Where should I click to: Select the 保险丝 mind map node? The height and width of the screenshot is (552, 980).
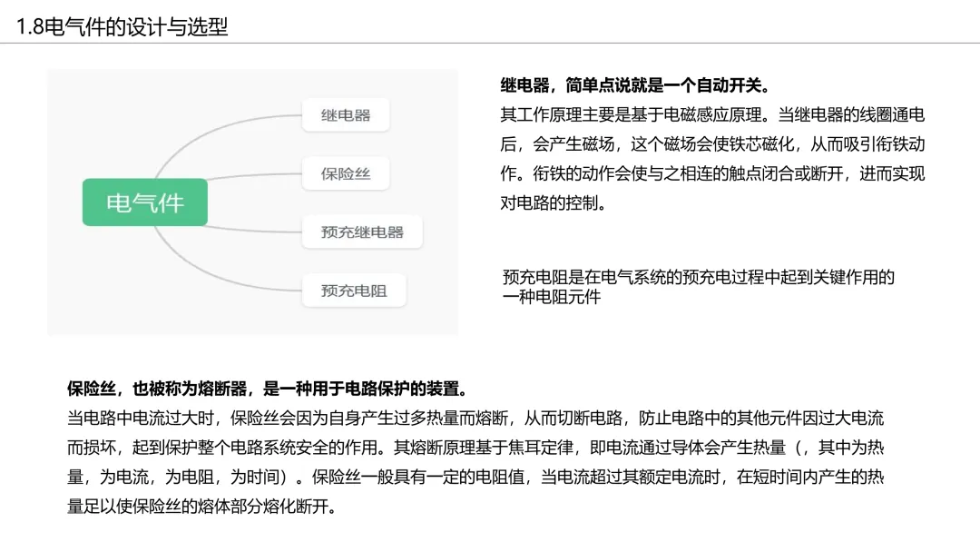click(x=346, y=173)
